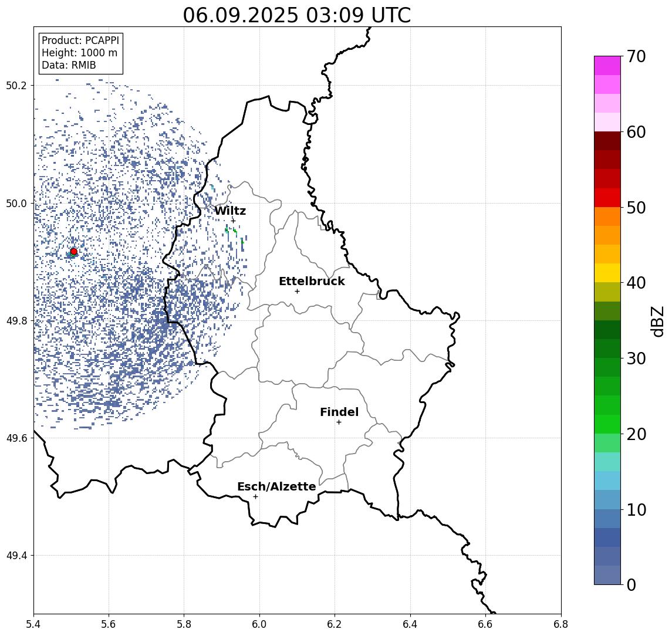Click the cross marker below Ettelbruck

[x=297, y=292]
